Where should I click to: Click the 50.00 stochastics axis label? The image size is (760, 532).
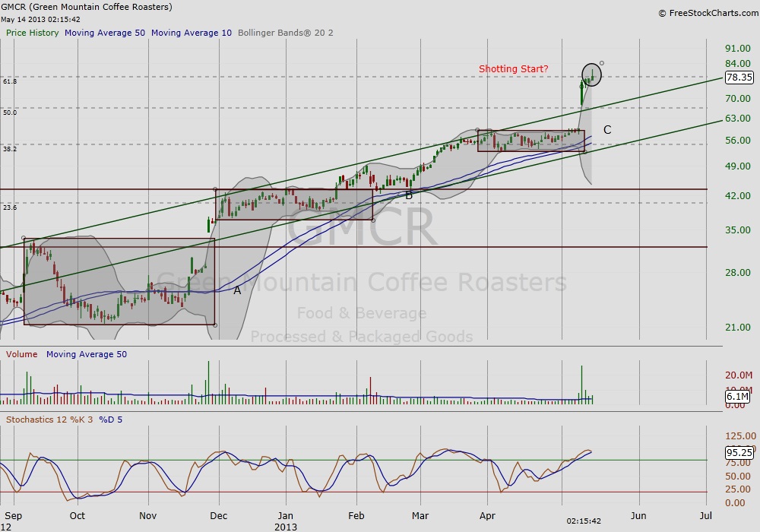tap(738, 477)
